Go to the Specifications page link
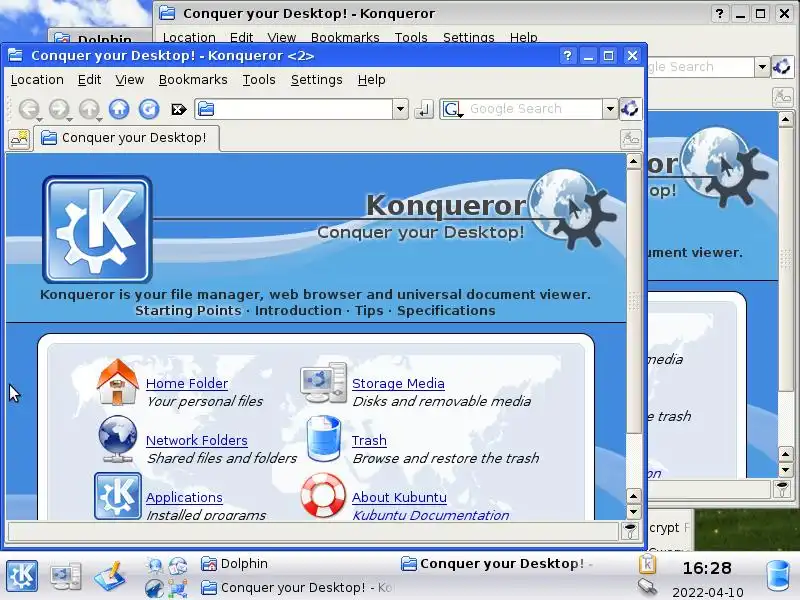The image size is (800, 600). tap(446, 311)
